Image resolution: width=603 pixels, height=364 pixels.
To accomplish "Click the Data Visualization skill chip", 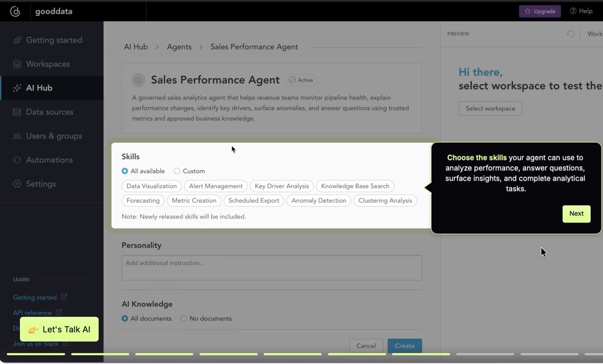I will [x=152, y=186].
